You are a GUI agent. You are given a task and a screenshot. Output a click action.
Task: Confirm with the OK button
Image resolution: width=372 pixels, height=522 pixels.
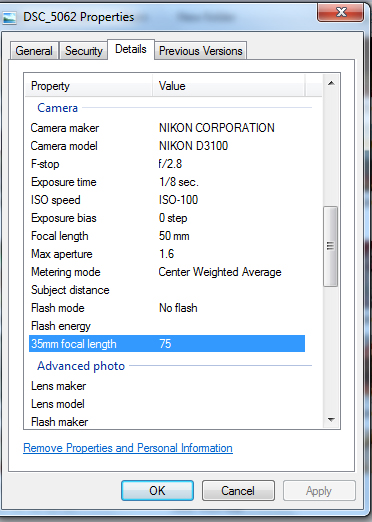pos(157,491)
